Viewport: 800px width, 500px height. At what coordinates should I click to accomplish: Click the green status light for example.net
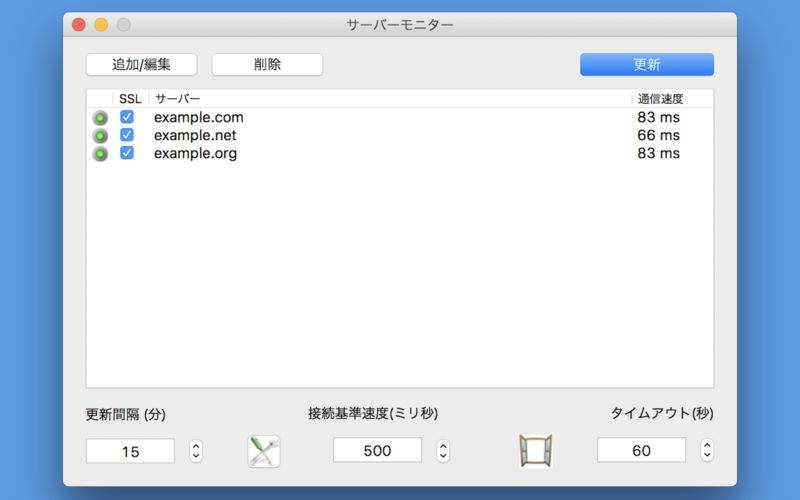click(100, 136)
